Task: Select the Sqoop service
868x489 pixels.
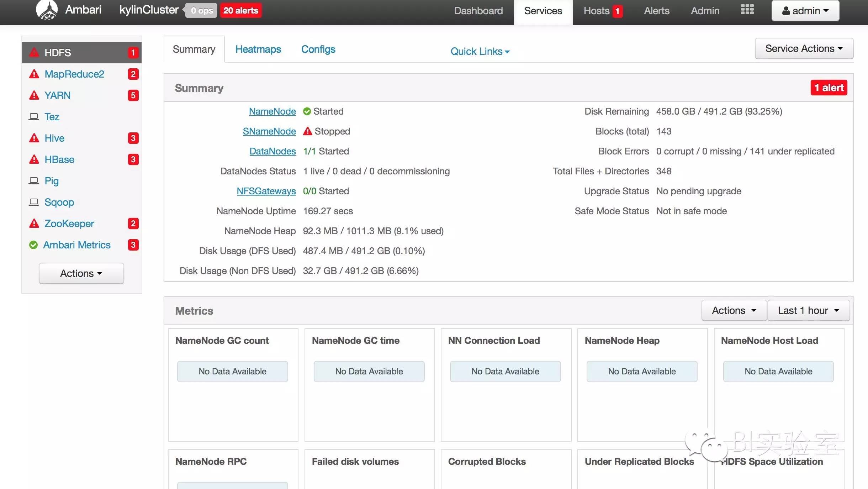Action: click(x=59, y=202)
